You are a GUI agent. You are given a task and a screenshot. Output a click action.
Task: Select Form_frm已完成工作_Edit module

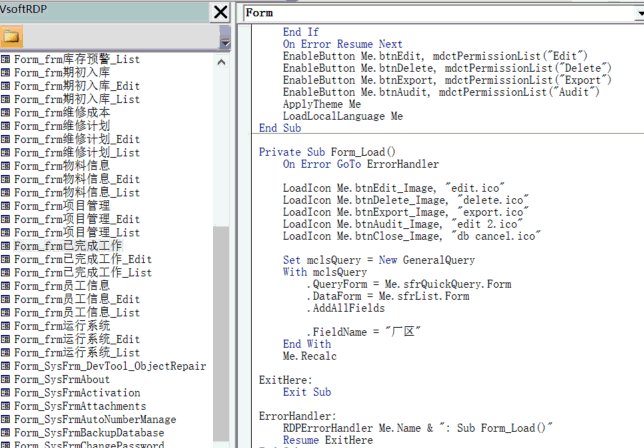point(83,260)
